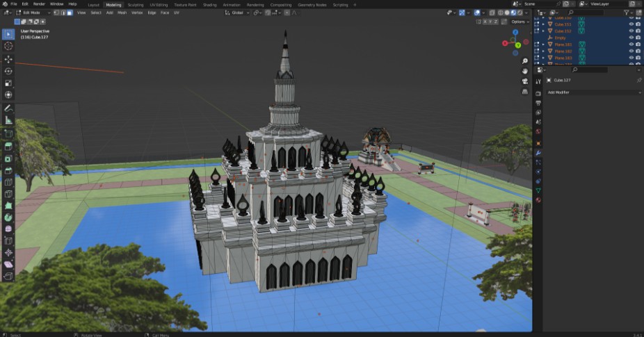The width and height of the screenshot is (644, 337).
Task: Select the Cursor tool in the toolbar
Action: (x=8, y=46)
